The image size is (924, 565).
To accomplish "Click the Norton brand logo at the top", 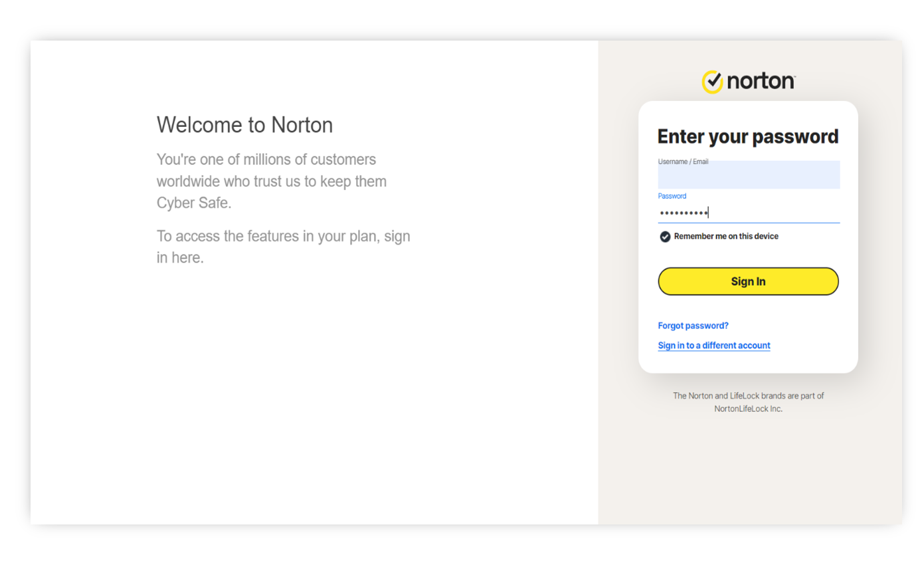I will pyautogui.click(x=747, y=81).
